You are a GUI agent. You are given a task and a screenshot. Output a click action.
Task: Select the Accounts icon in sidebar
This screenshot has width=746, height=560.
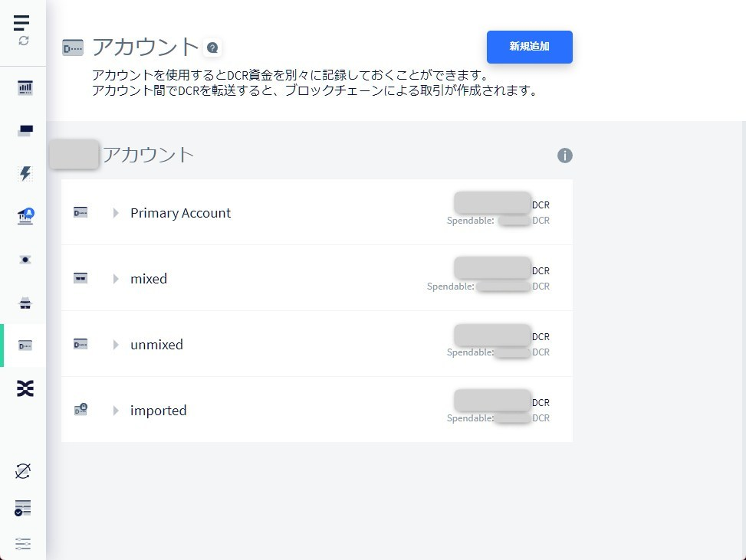coord(25,345)
